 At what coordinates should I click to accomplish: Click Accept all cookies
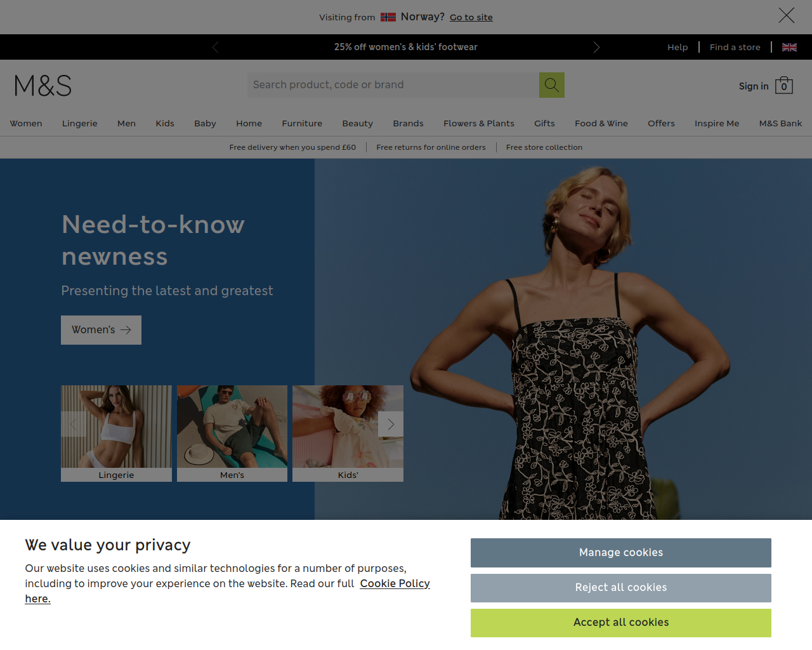(x=621, y=623)
